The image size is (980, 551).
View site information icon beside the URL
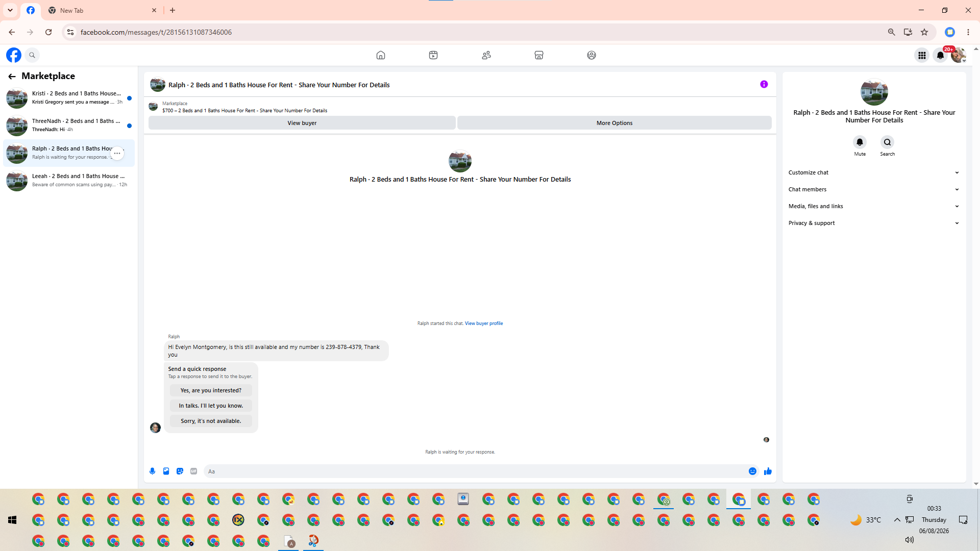point(70,32)
